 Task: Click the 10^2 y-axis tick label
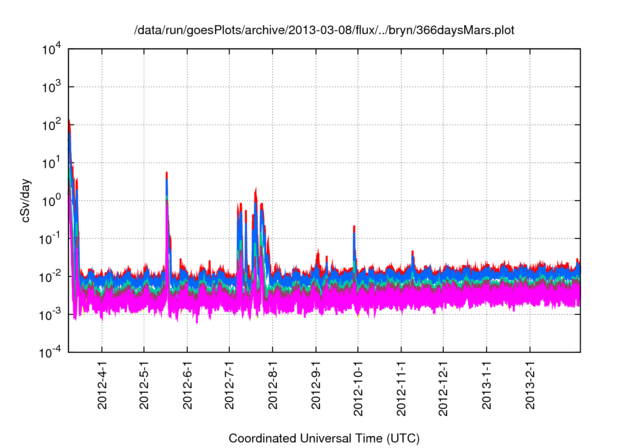pyautogui.click(x=51, y=125)
